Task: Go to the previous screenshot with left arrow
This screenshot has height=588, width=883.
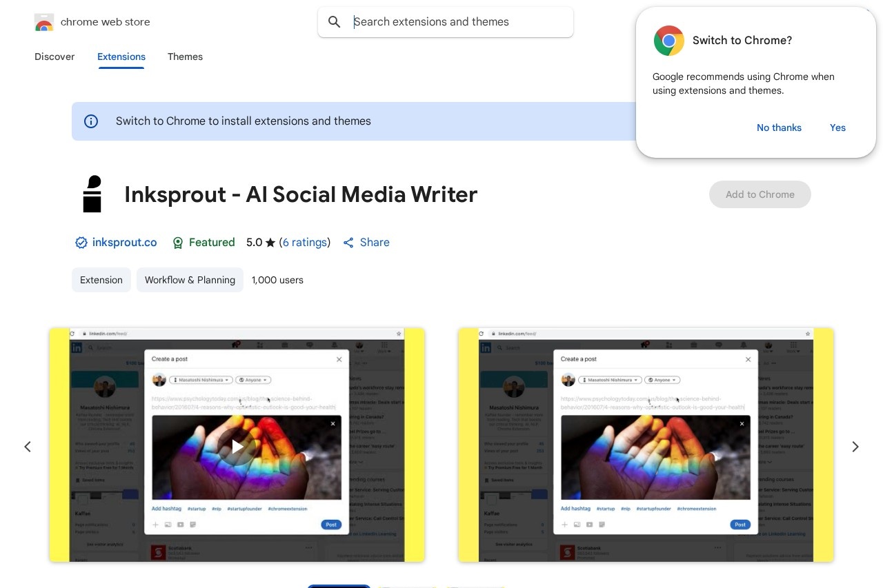Action: pos(28,447)
